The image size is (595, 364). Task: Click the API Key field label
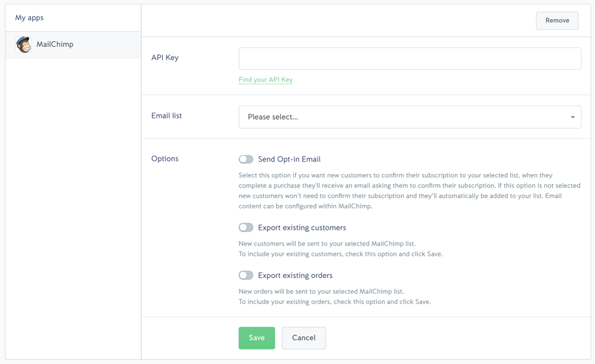[165, 58]
